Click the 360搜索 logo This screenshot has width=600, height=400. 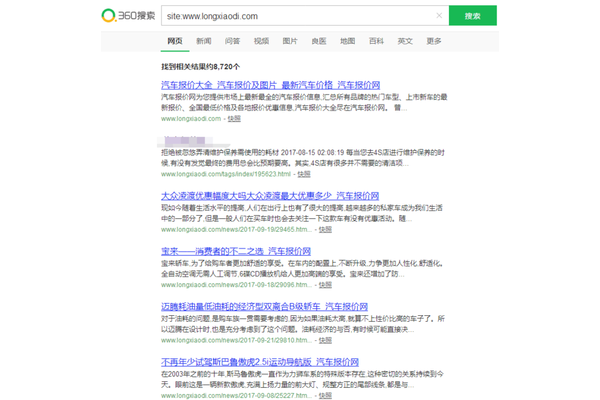click(129, 16)
